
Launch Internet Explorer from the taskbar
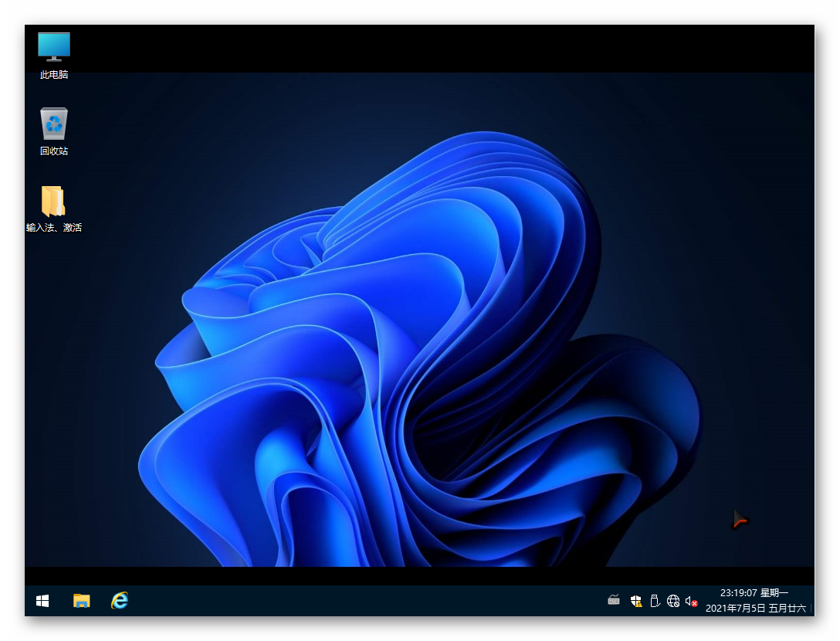tap(120, 601)
